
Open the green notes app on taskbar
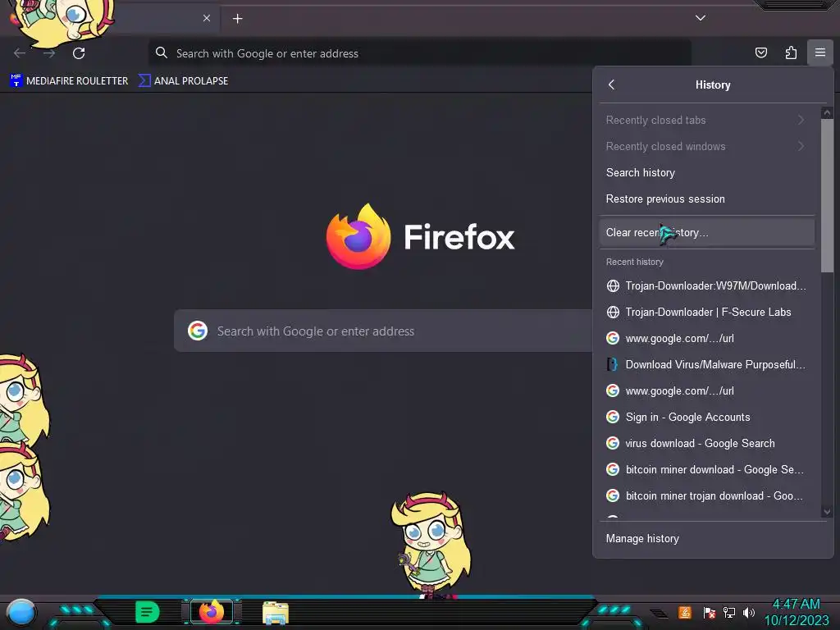pos(148,612)
